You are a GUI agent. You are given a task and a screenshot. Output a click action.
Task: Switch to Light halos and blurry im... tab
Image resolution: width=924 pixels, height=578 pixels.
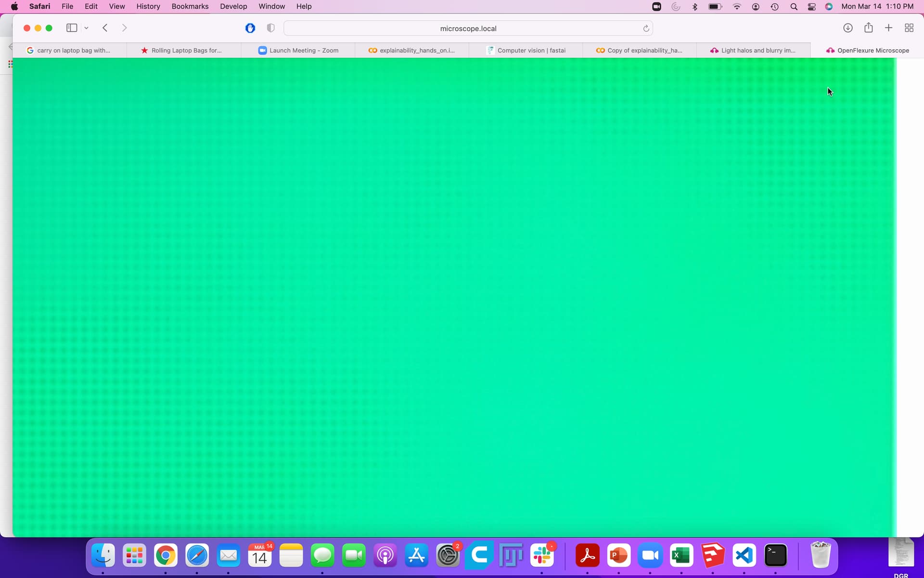(754, 50)
